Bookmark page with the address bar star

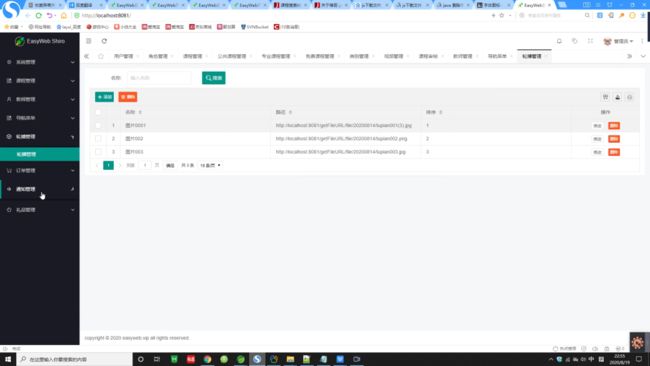(502, 15)
